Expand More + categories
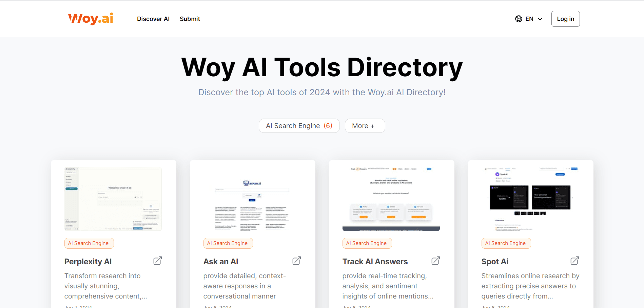This screenshot has height=308, width=644. pyautogui.click(x=365, y=126)
